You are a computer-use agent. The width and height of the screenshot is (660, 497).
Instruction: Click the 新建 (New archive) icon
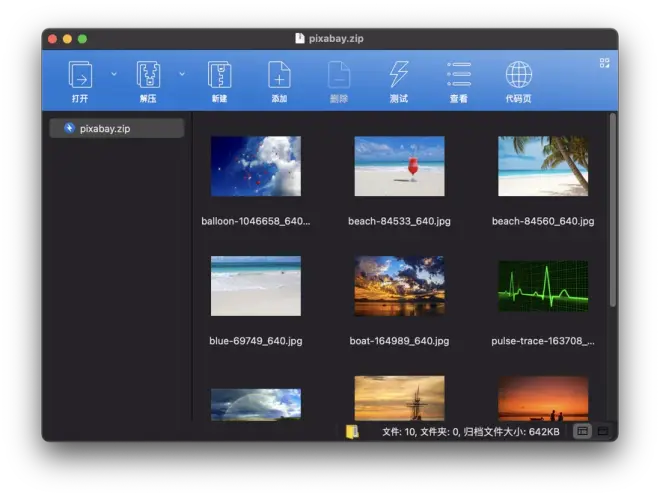coord(219,75)
